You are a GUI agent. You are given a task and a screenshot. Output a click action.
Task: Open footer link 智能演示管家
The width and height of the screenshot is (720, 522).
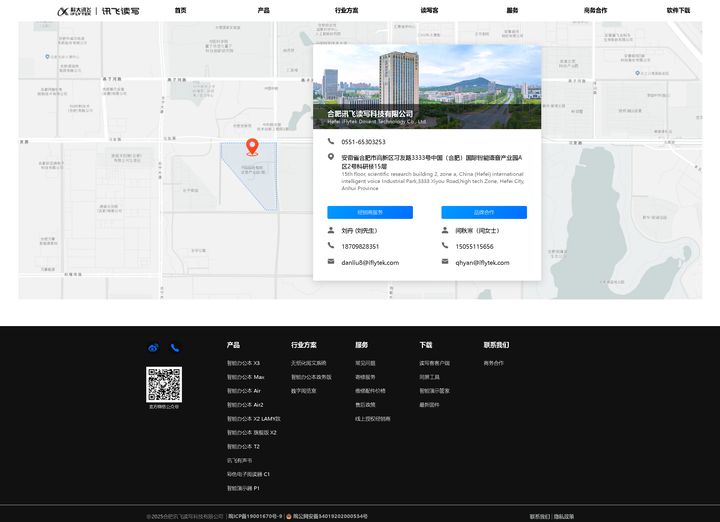coord(434,391)
